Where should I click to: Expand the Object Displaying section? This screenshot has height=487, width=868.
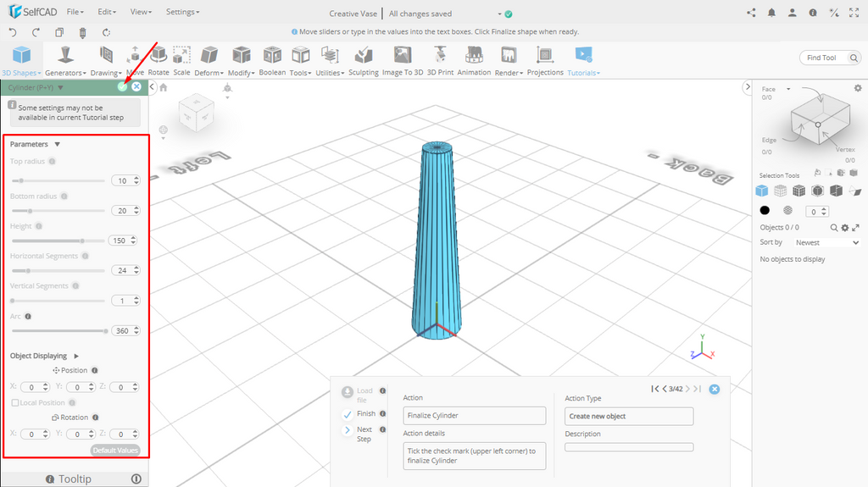coord(76,356)
